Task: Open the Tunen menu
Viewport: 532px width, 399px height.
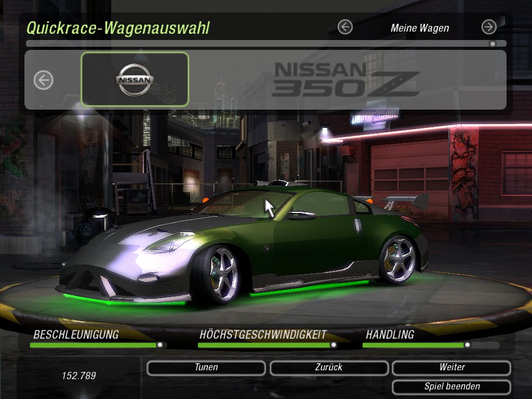Action: (x=206, y=368)
